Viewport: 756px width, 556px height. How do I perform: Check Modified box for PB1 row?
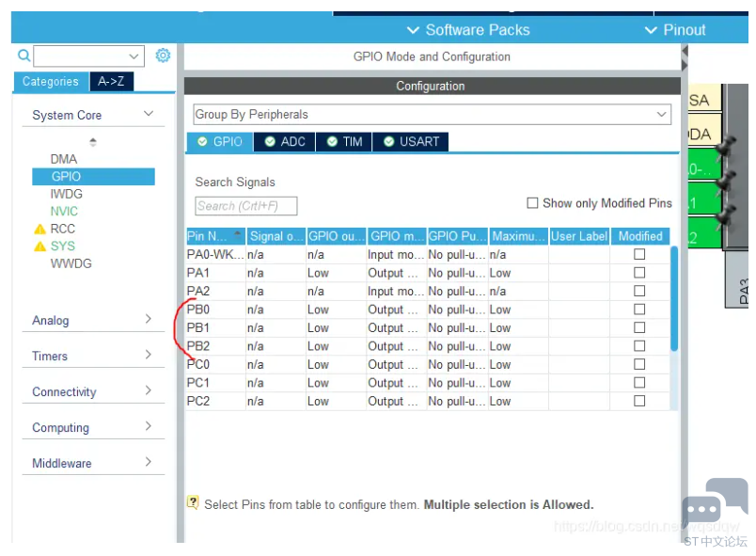coord(639,327)
